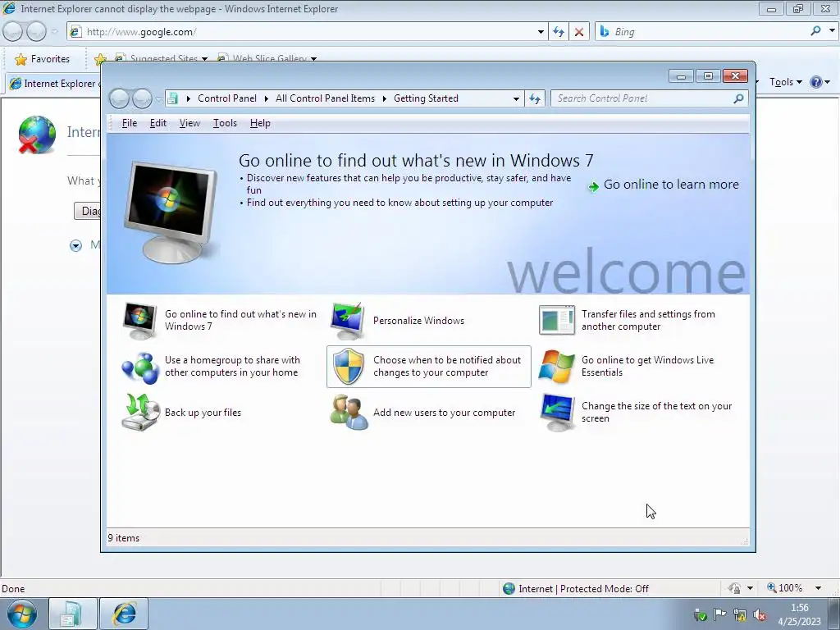The height and width of the screenshot is (630, 840).
Task: Open the Edit menu in Control Panel
Action: 158,123
